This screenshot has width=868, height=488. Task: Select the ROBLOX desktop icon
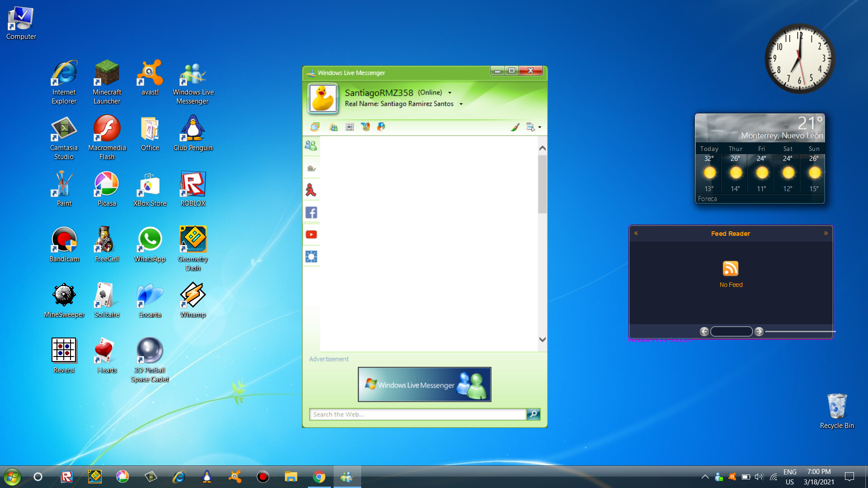coord(193,189)
